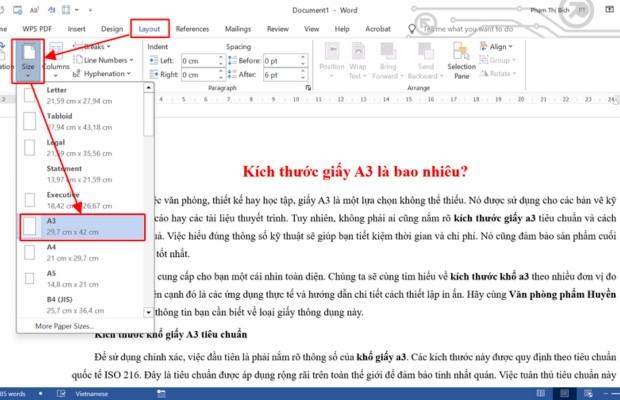Choose A4 paper size
The height and width of the screenshot is (400, 620).
[81, 253]
